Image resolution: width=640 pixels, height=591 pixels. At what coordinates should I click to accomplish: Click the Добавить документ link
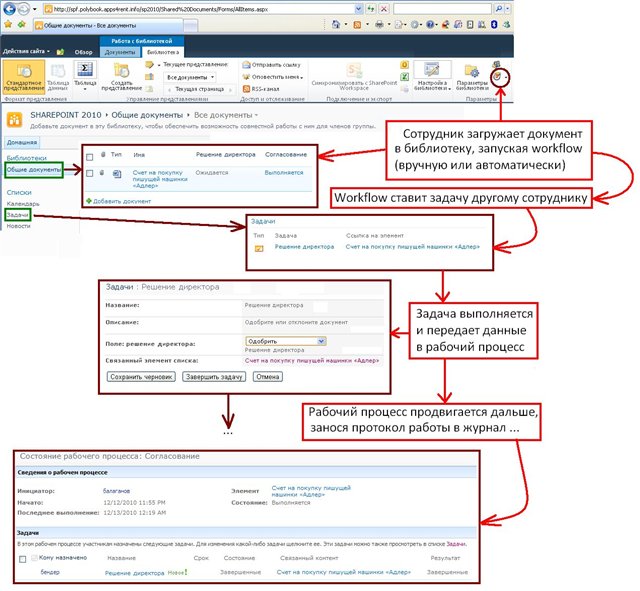tap(120, 201)
